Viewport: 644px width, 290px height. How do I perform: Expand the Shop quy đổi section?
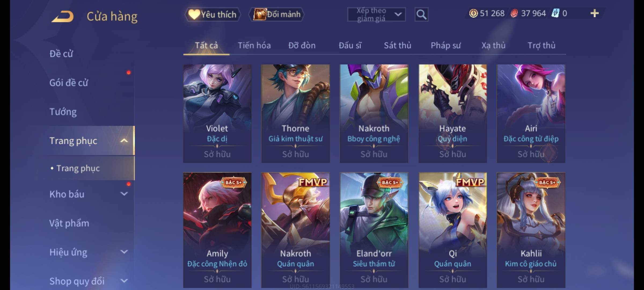point(124,281)
